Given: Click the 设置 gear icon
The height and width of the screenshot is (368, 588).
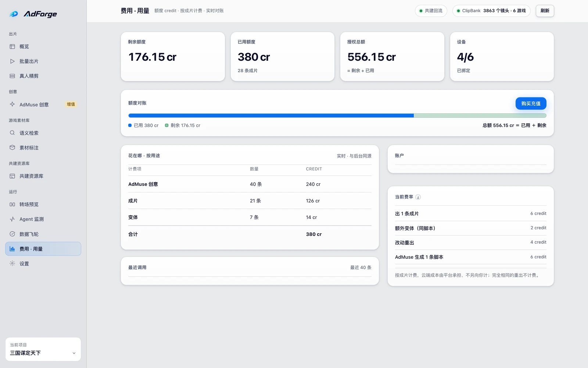Looking at the screenshot, I should pos(12,263).
